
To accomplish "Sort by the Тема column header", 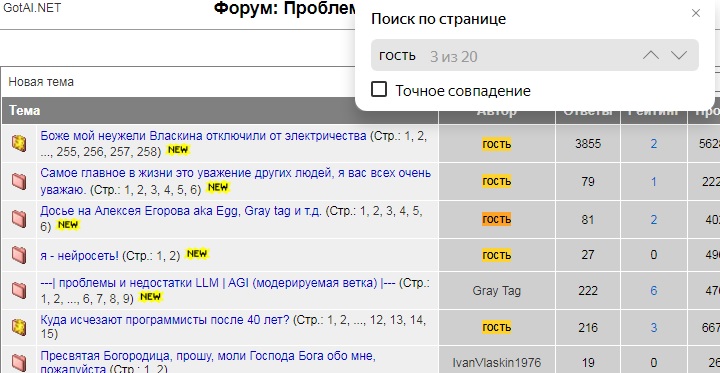I will 24,111.
